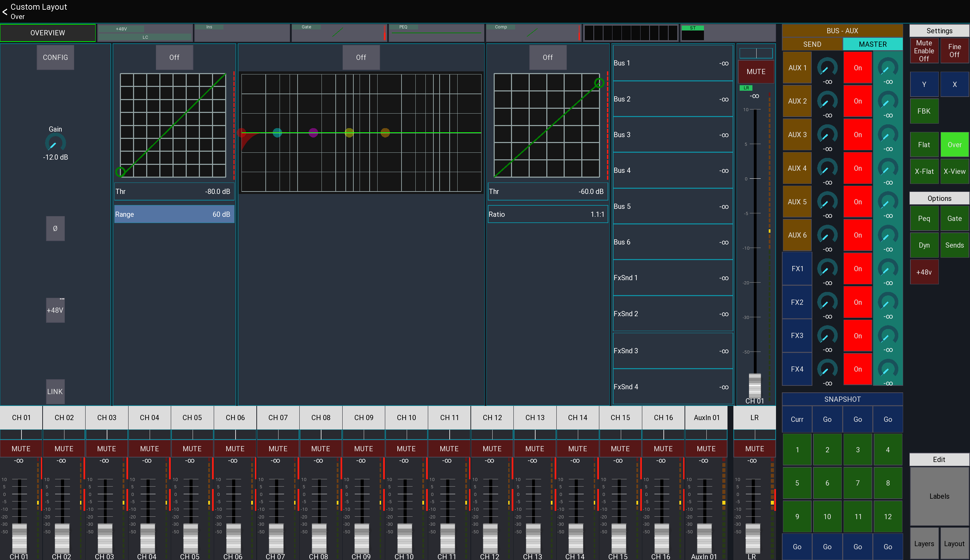This screenshot has width=970, height=560.
Task: Switch to the MASTER tab in BUS-AUX
Action: tap(873, 44)
